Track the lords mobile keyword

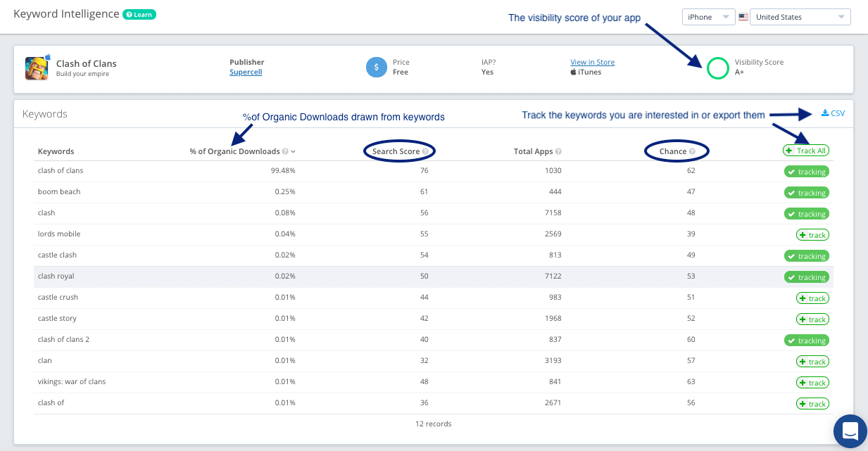point(812,235)
